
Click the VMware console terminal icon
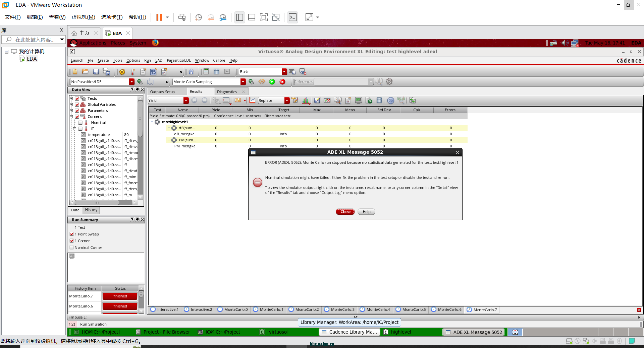coord(292,17)
